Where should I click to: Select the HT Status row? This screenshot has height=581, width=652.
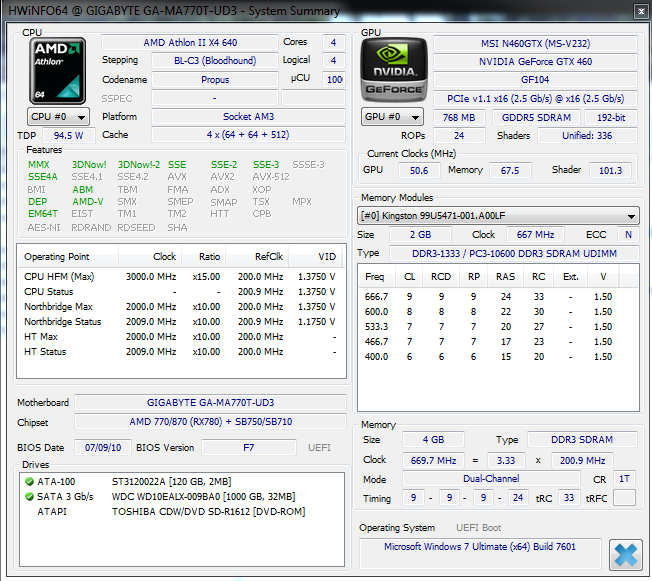coord(180,351)
